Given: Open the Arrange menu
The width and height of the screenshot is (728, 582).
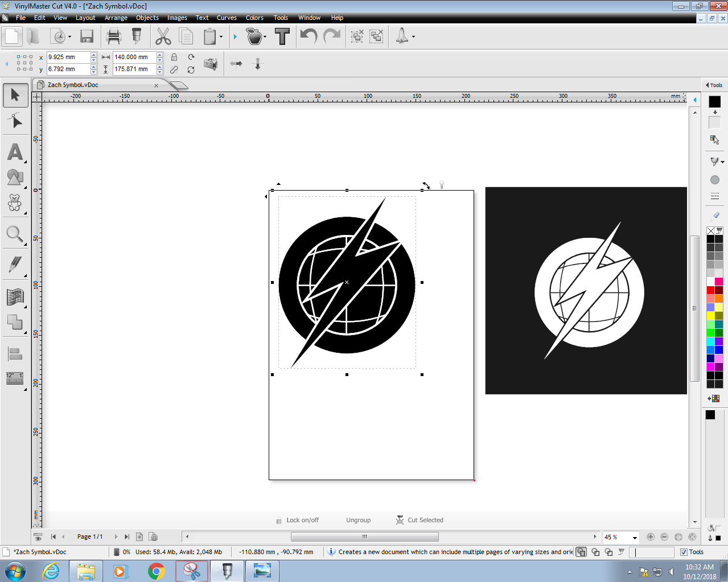Looking at the screenshot, I should click(116, 18).
